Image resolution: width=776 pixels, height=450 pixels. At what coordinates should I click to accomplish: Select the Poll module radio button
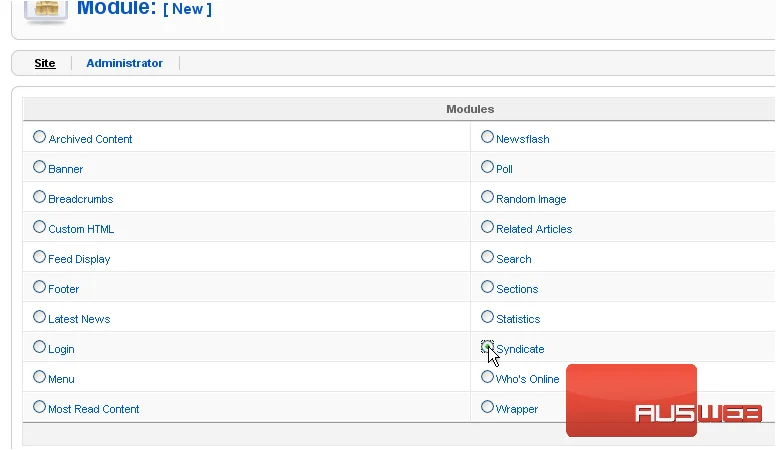click(x=487, y=167)
